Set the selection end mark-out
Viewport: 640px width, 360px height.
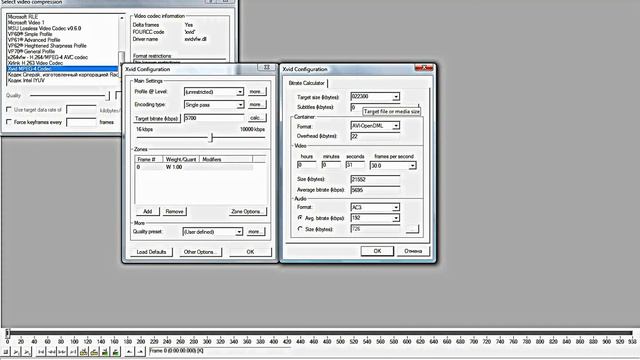click(x=140, y=351)
